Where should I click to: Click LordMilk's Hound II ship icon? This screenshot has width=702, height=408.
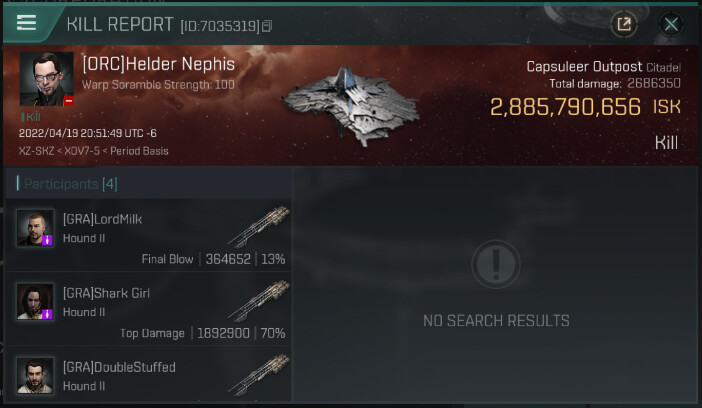[259, 227]
